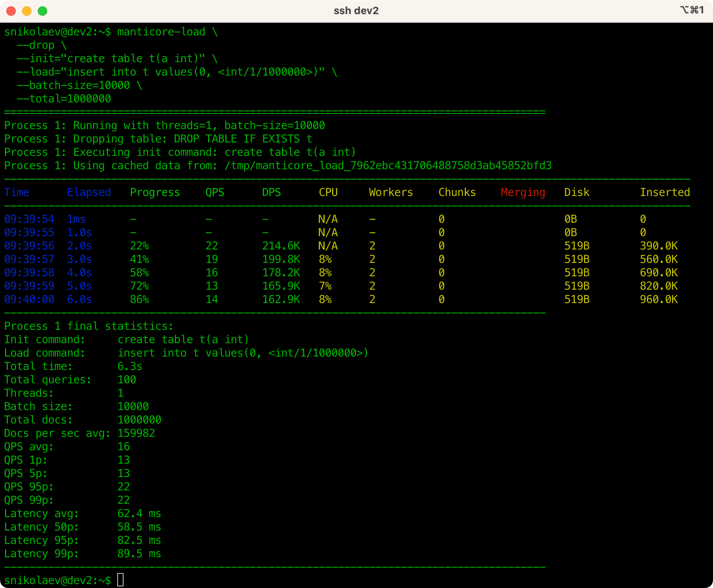Click the Docs per sec avg value 159982
Screen dimensions: 713x588
coord(136,433)
